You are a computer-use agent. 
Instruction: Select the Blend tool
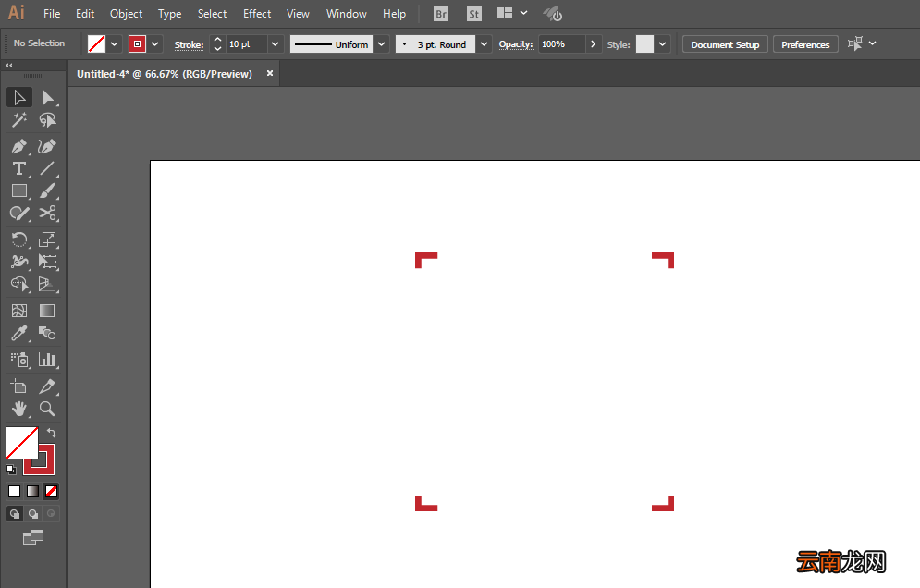(x=47, y=334)
